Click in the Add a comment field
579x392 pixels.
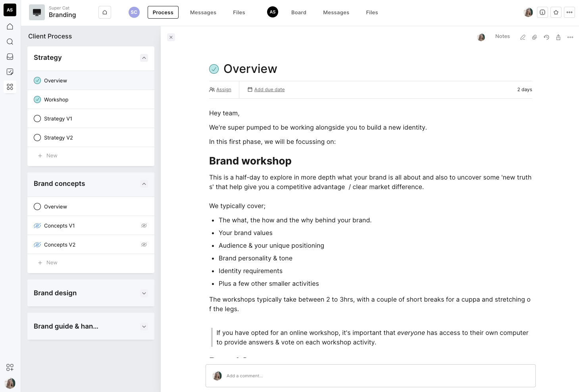pos(371,376)
